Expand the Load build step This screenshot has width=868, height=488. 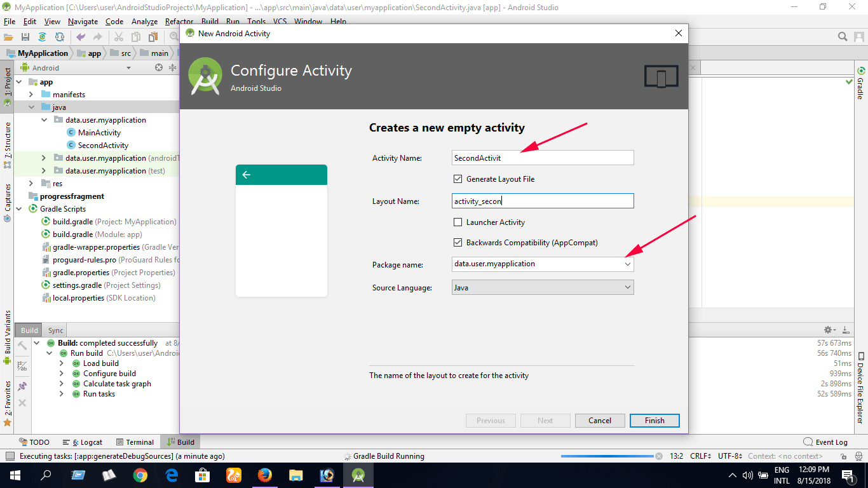tap(62, 363)
